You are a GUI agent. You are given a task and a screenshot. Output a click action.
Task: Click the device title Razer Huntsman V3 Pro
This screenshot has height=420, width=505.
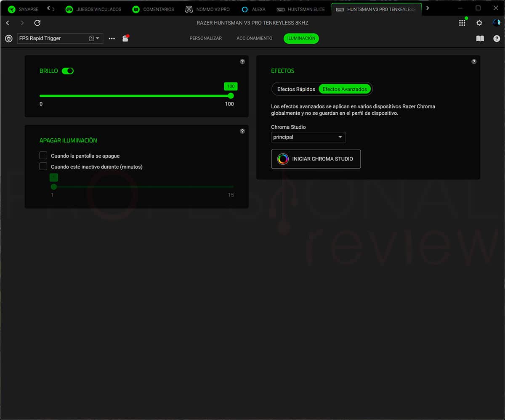pos(252,23)
